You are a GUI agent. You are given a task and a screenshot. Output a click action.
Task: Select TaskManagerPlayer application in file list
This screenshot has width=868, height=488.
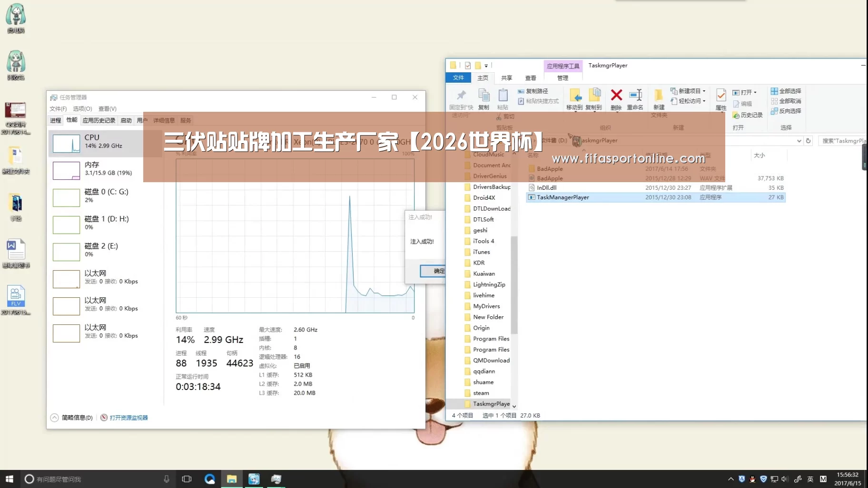coord(656,197)
